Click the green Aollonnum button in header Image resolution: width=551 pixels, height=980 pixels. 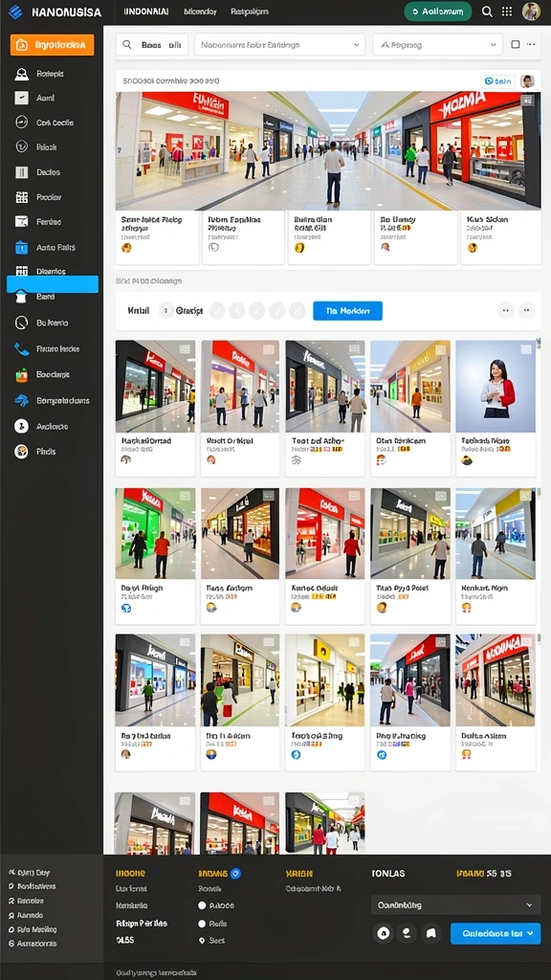tap(438, 11)
